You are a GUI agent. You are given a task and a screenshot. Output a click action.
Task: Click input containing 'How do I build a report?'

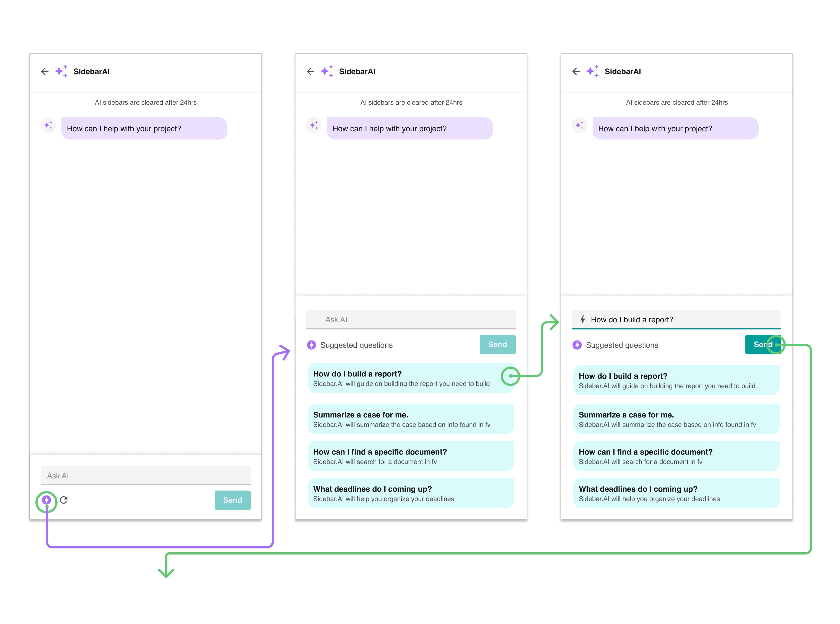point(676,319)
